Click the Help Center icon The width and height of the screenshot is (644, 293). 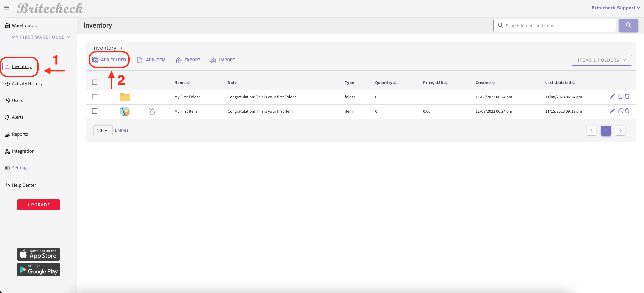(x=7, y=185)
